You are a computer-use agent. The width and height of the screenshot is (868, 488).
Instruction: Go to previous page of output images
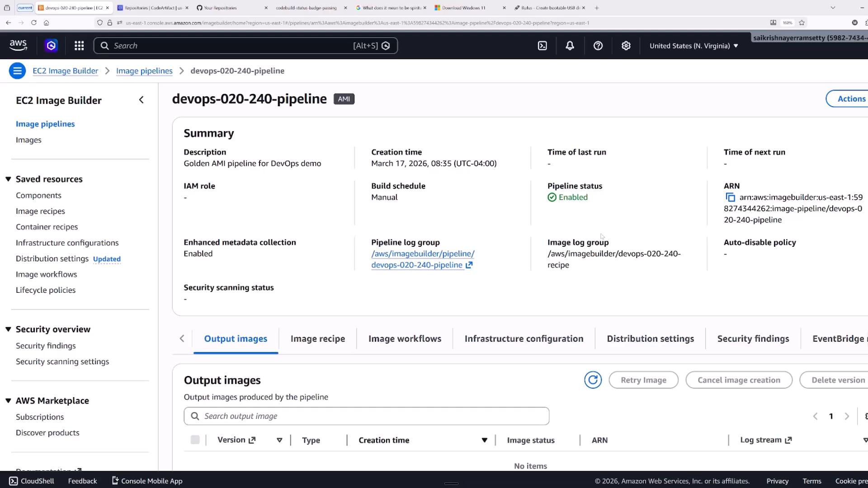pos(815,416)
